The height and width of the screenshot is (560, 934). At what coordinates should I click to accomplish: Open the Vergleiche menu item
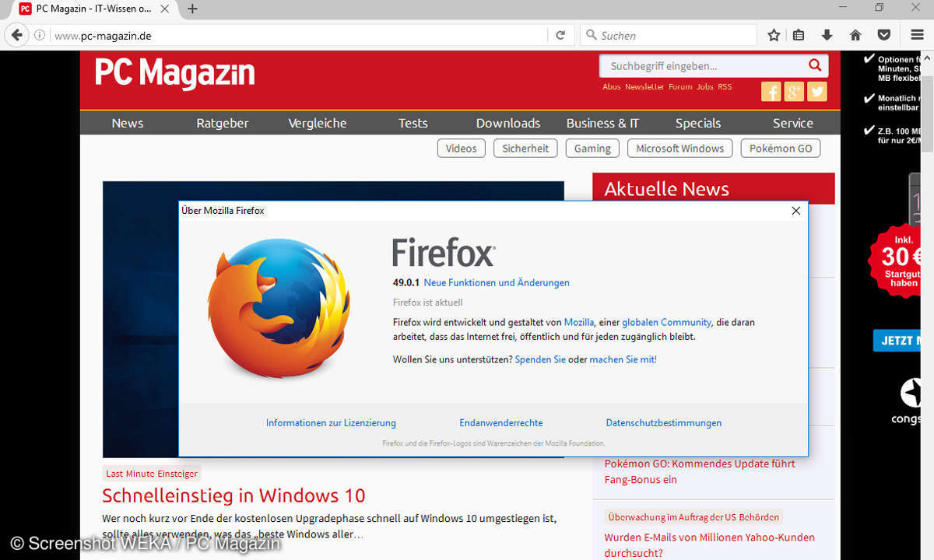click(x=318, y=123)
